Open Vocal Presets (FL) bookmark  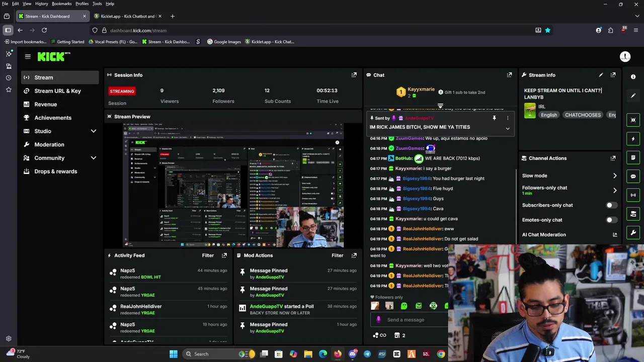(113, 42)
